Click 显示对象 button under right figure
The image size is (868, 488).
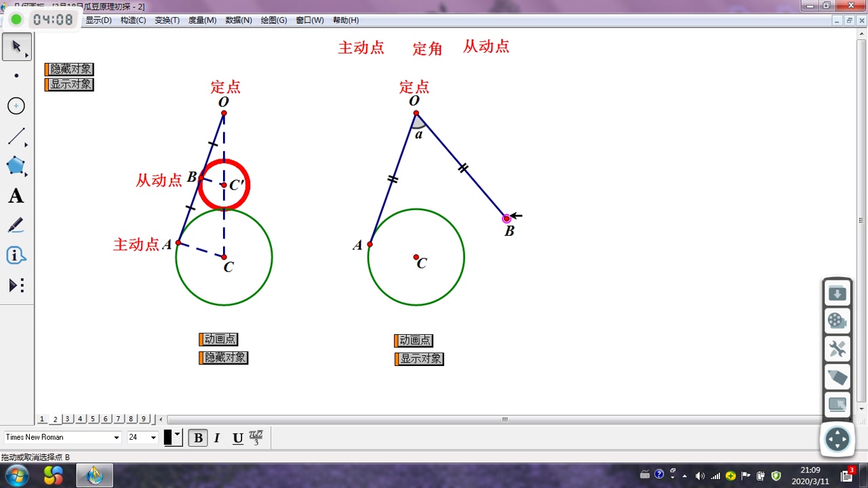point(419,359)
